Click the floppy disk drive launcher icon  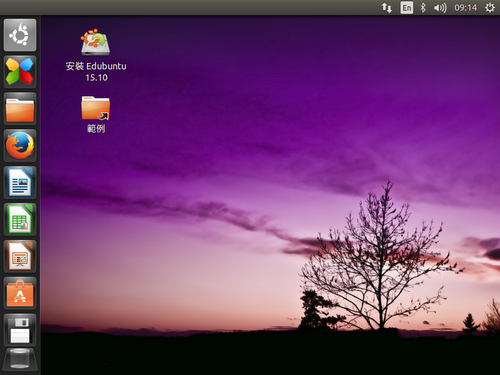click(20, 330)
